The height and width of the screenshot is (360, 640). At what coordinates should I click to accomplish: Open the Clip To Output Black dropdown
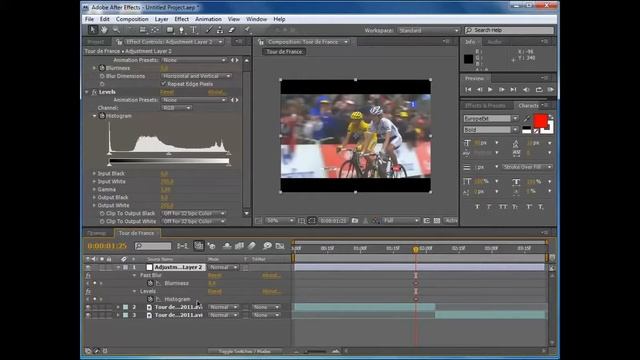pos(194,213)
